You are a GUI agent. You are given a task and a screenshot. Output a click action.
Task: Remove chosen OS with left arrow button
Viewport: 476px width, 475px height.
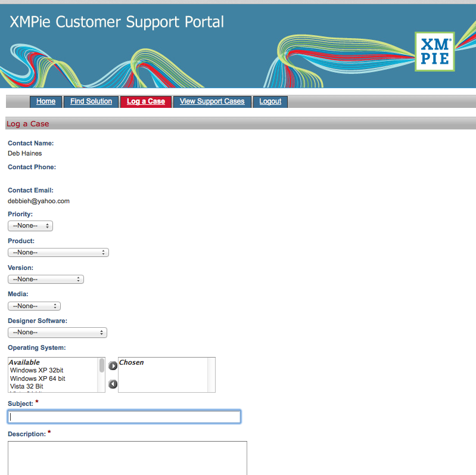click(x=113, y=384)
